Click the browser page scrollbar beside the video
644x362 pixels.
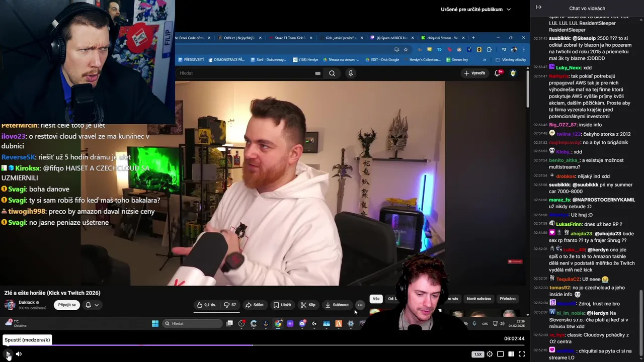(528, 88)
